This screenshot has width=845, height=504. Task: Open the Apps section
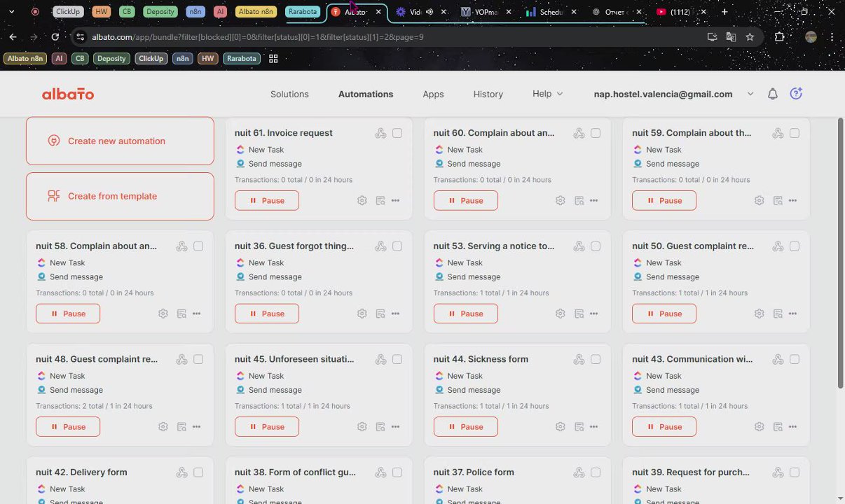[433, 94]
